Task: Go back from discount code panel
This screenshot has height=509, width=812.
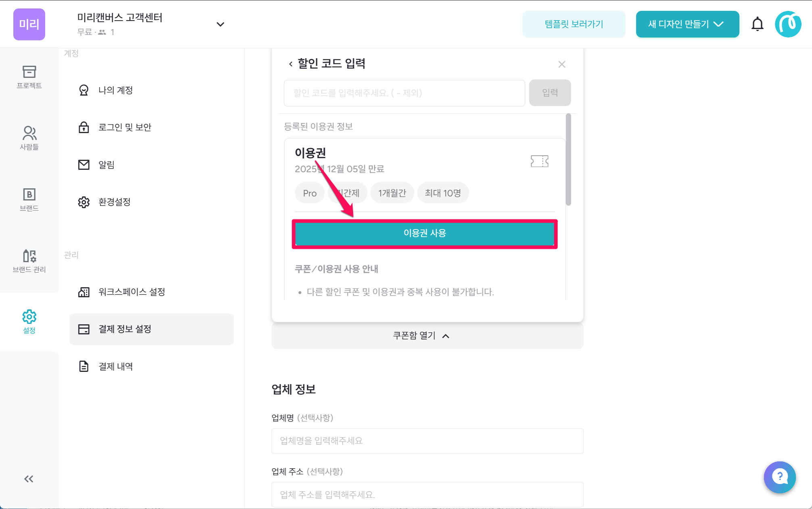Action: (x=290, y=64)
